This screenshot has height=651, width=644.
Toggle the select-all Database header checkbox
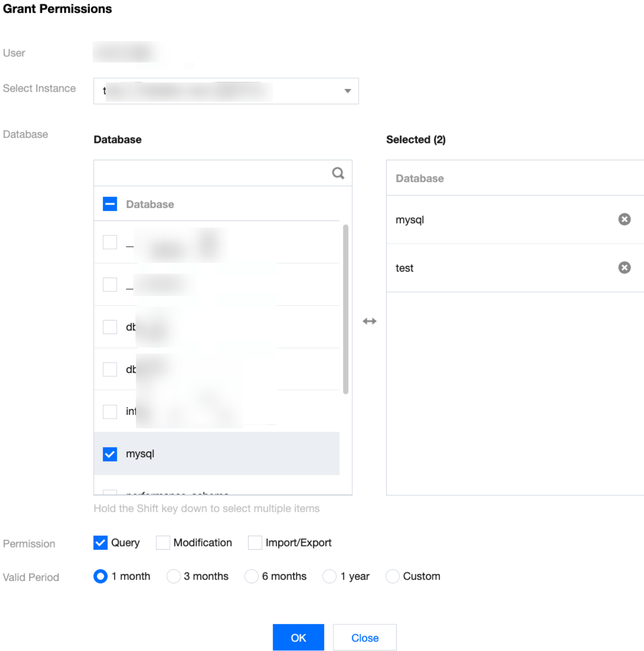110,204
